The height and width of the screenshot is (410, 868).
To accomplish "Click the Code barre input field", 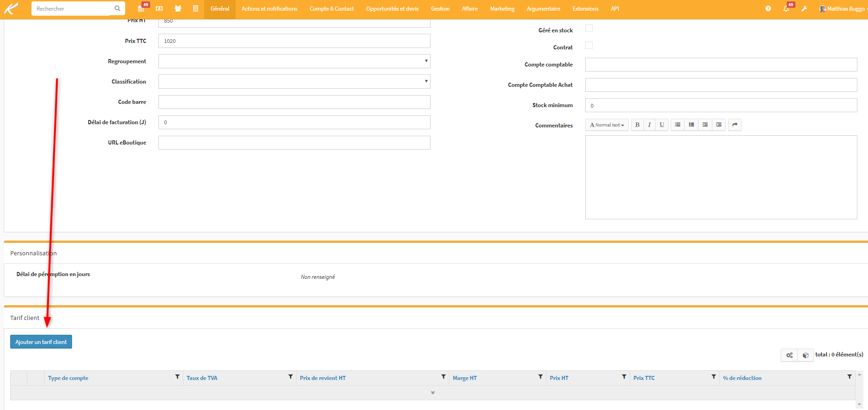I will pyautogui.click(x=294, y=102).
